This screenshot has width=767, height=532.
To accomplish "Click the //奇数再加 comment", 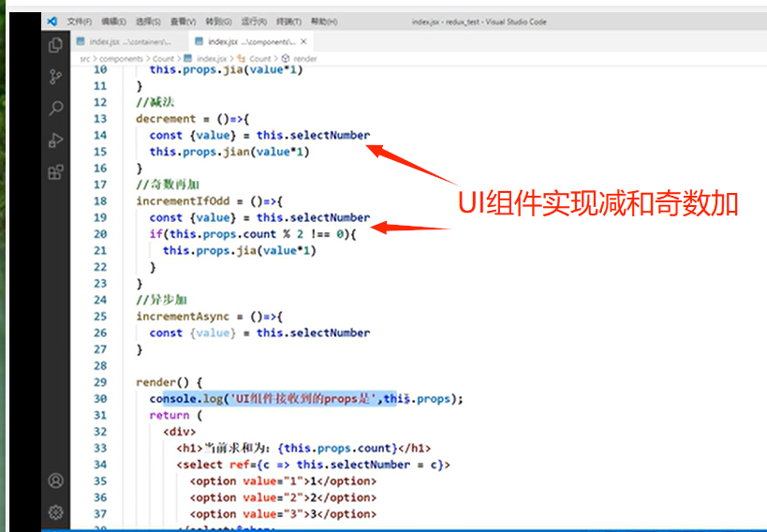I will (168, 185).
